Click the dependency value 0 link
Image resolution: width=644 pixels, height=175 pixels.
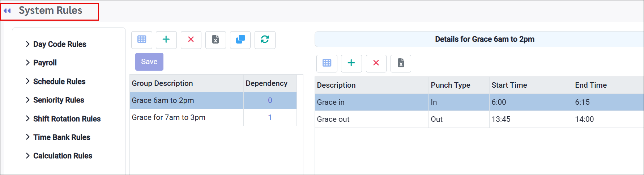[270, 100]
